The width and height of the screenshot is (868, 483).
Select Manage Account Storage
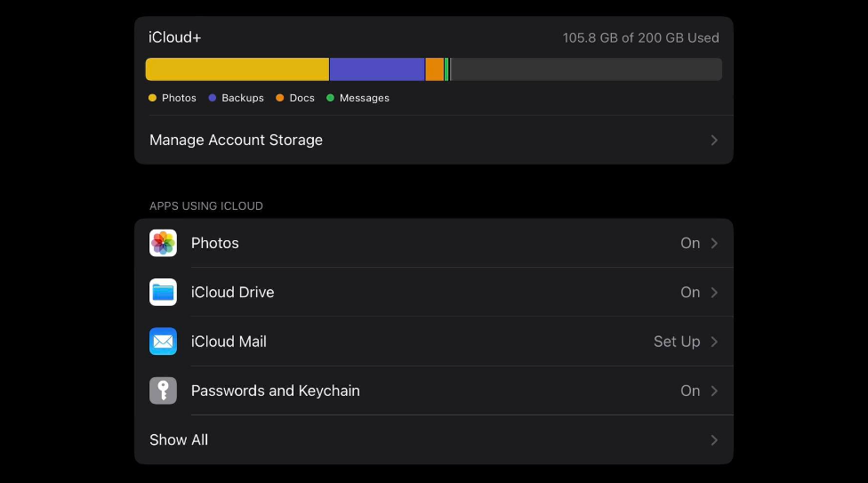pos(236,140)
